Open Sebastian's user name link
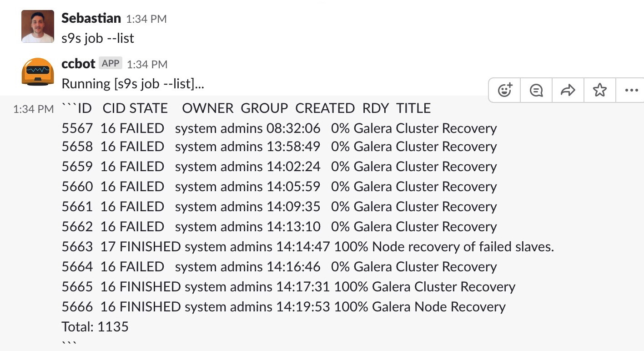The height and width of the screenshot is (351, 644). pos(91,18)
